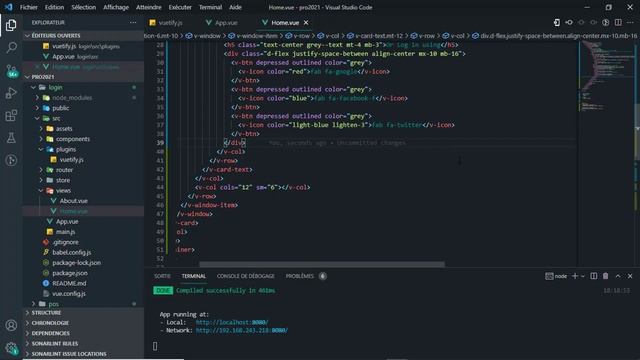640x360 pixels.
Task: Open the Aide menu
Action: (235, 7)
